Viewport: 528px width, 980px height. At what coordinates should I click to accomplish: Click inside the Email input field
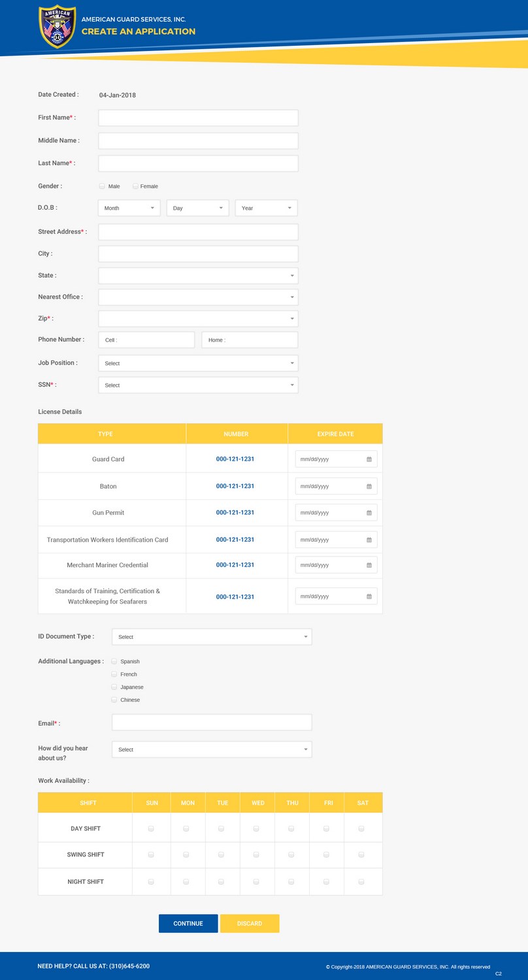tap(211, 721)
